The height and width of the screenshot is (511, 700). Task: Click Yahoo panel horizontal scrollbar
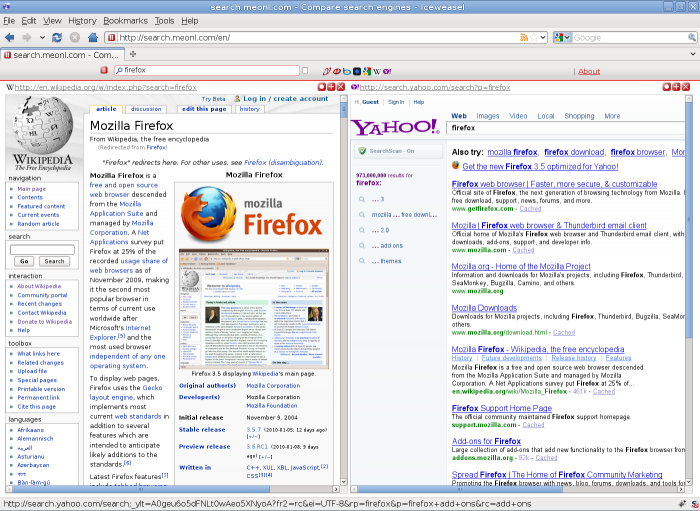[x=518, y=489]
